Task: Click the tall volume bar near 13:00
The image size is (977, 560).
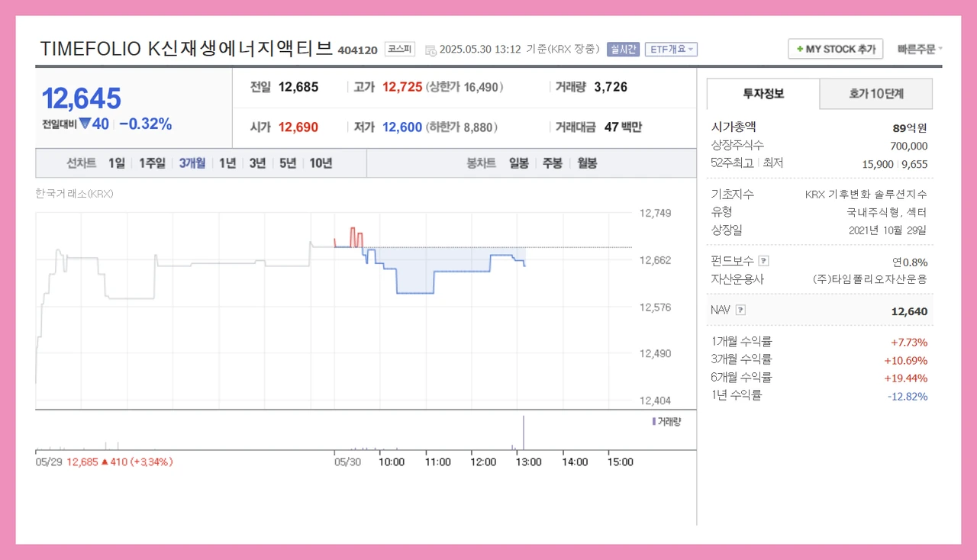Action: pyautogui.click(x=524, y=433)
